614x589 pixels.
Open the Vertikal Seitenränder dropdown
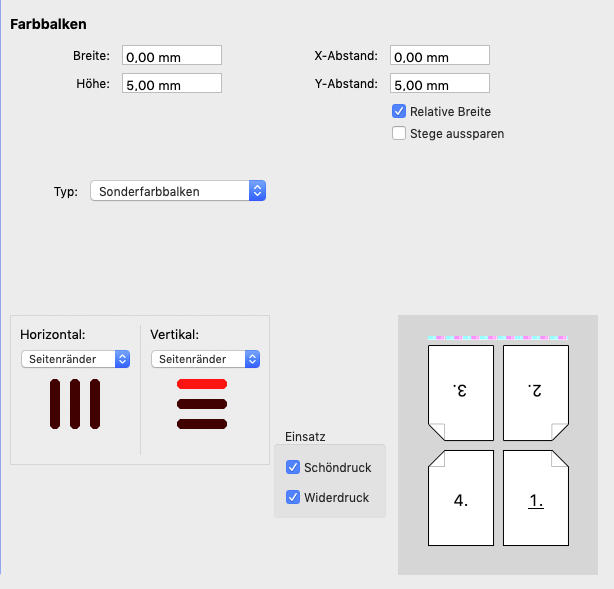click(206, 359)
